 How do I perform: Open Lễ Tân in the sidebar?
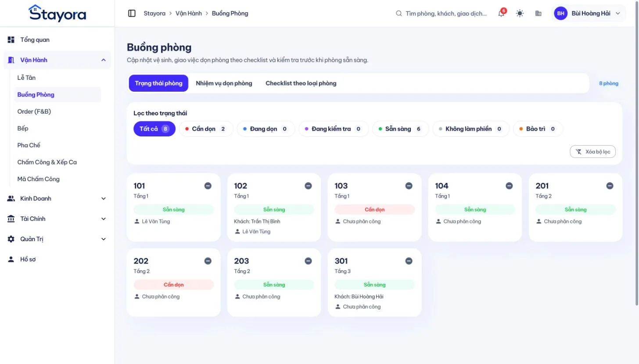pyautogui.click(x=57, y=78)
